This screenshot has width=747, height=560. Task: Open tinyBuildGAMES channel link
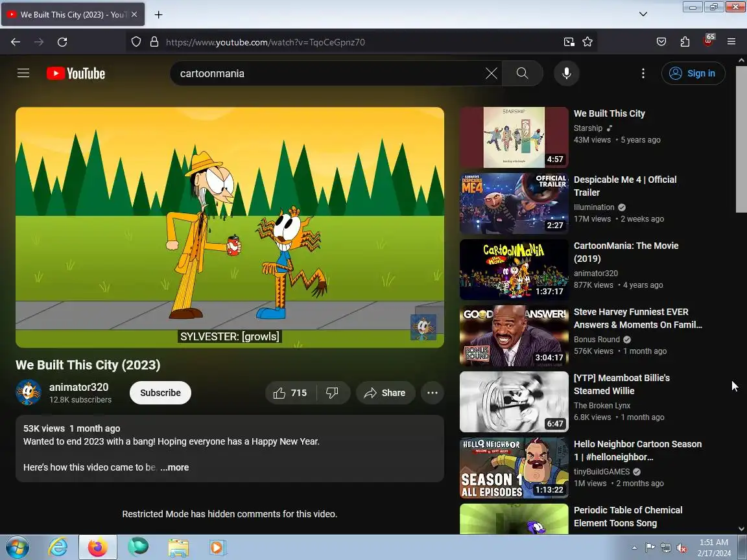[x=602, y=472]
